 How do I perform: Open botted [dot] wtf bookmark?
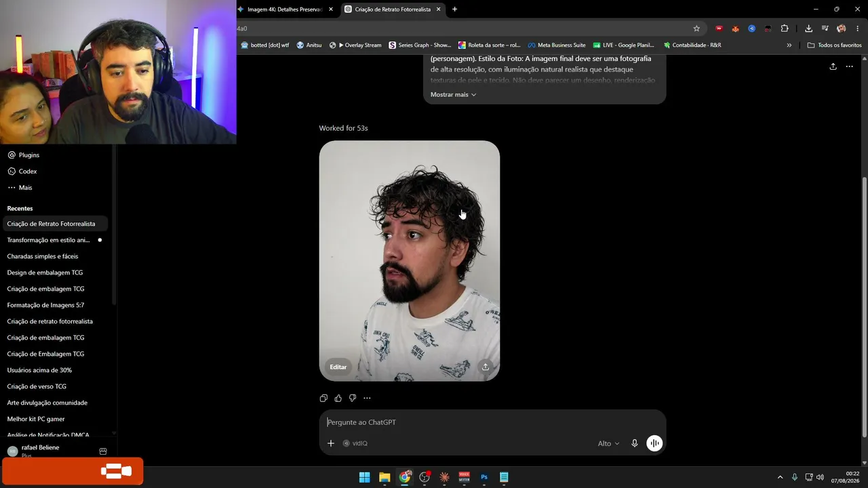(264, 45)
